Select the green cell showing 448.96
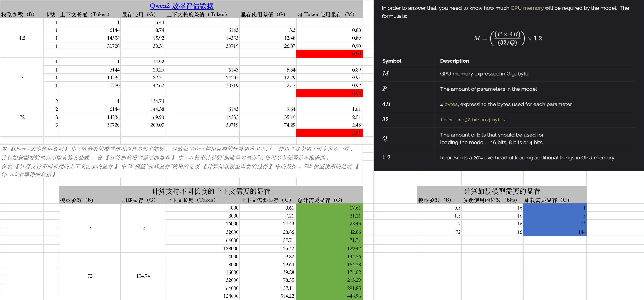Screen dimensions: 644x300 click(330, 296)
